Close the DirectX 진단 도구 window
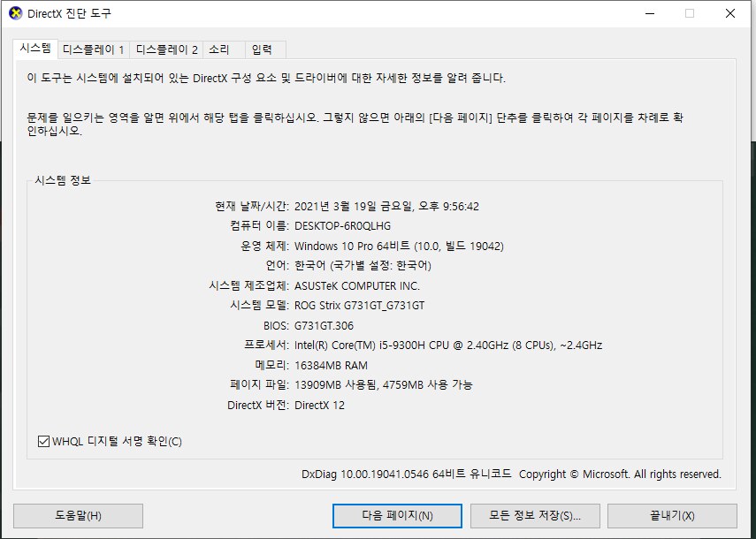 pyautogui.click(x=729, y=13)
